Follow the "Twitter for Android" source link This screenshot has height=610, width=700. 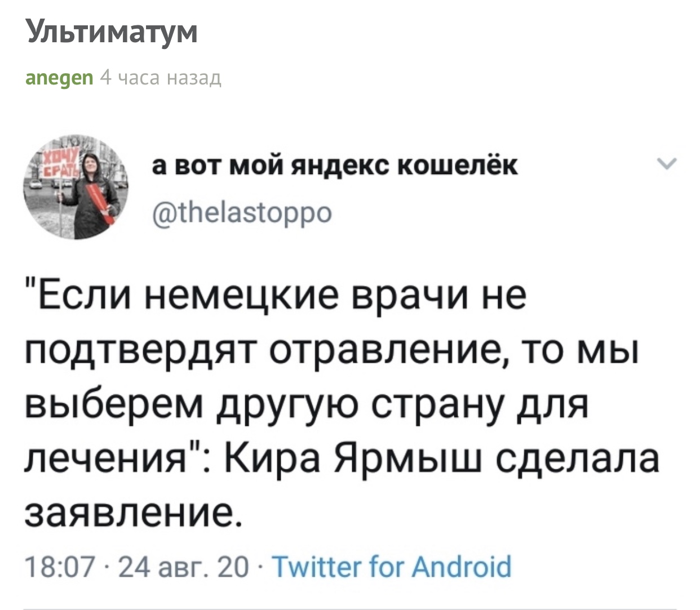tap(392, 567)
